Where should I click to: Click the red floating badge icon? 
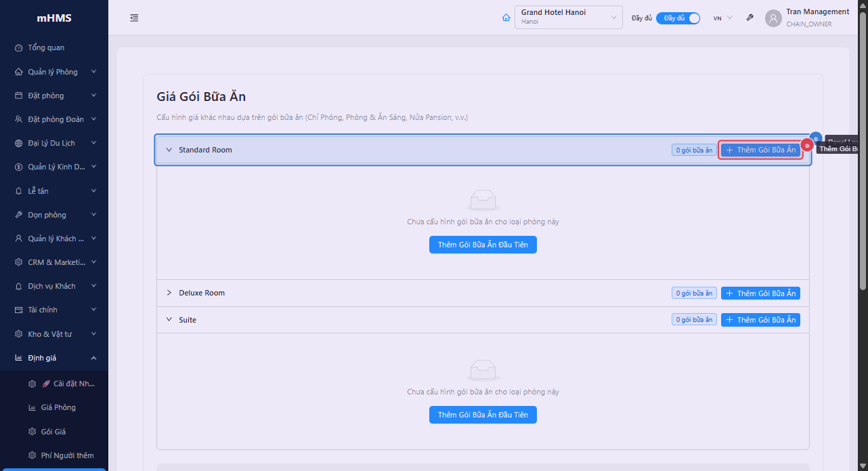(807, 145)
